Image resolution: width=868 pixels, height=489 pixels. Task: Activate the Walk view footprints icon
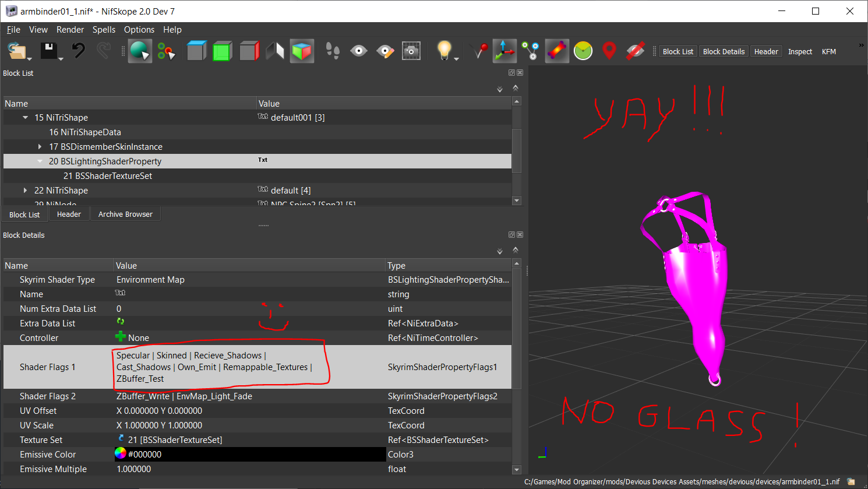(x=333, y=51)
